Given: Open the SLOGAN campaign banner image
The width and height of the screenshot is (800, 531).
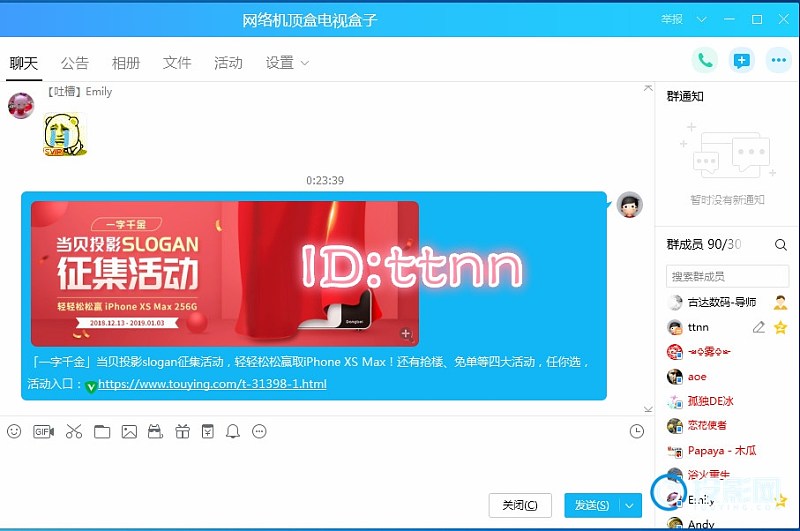Looking at the screenshot, I should 225,273.
